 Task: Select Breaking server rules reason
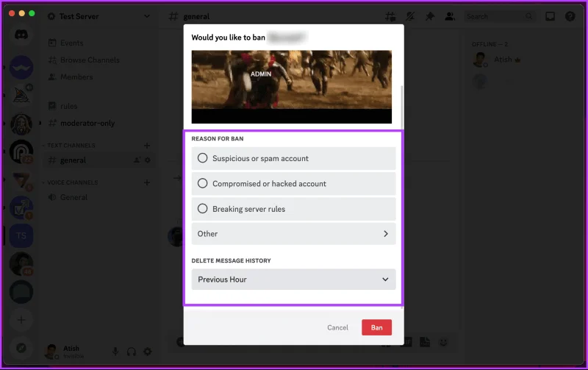tap(293, 209)
